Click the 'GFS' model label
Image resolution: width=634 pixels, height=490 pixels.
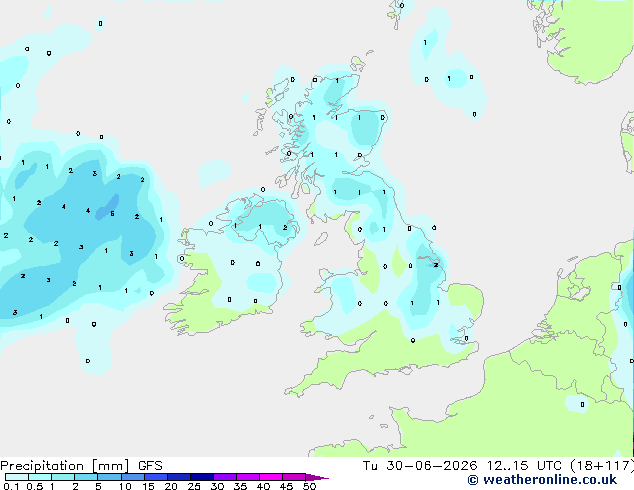point(150,466)
